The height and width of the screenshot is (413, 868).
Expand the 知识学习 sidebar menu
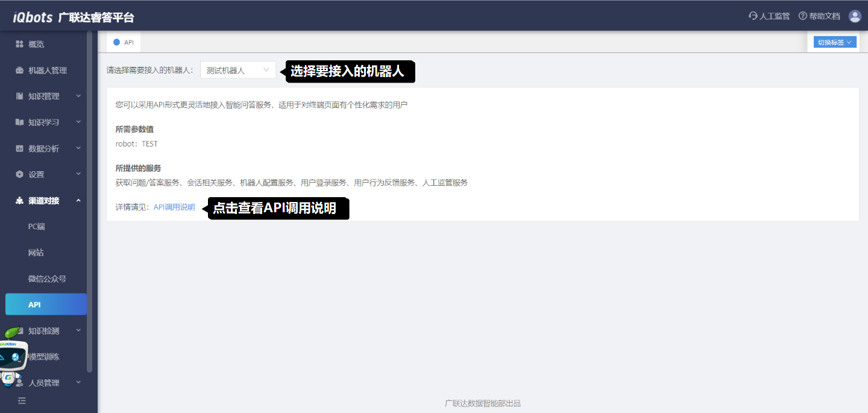click(x=48, y=122)
